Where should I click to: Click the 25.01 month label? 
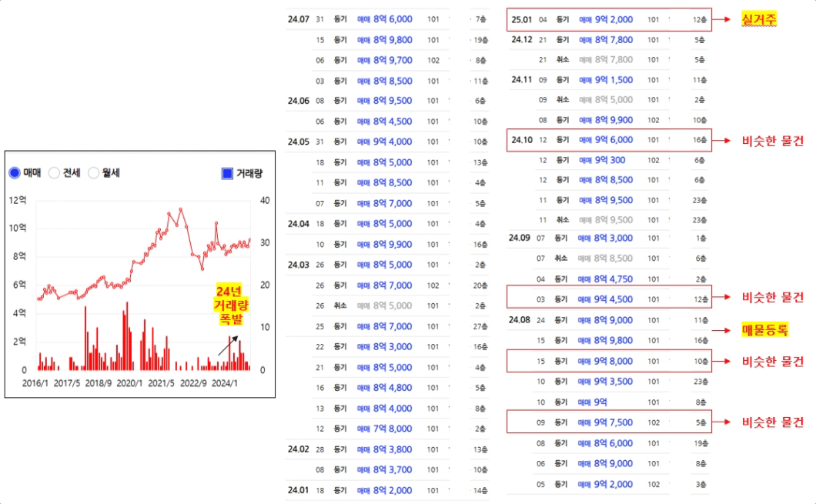(x=521, y=20)
